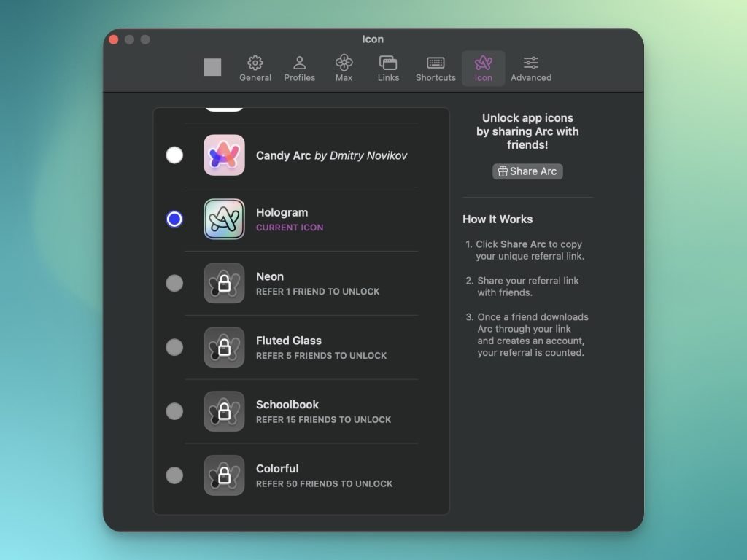Click the CURRENT ICON text

[x=290, y=227]
